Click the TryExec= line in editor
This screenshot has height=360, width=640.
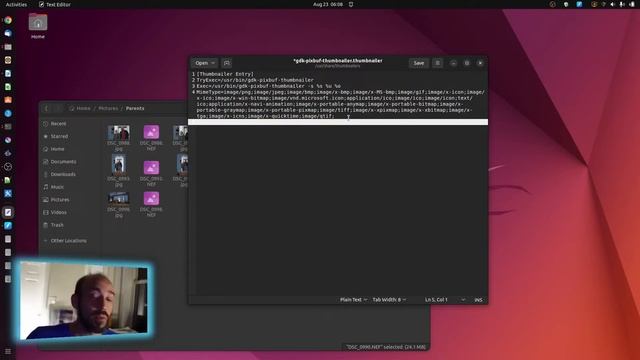click(255, 80)
